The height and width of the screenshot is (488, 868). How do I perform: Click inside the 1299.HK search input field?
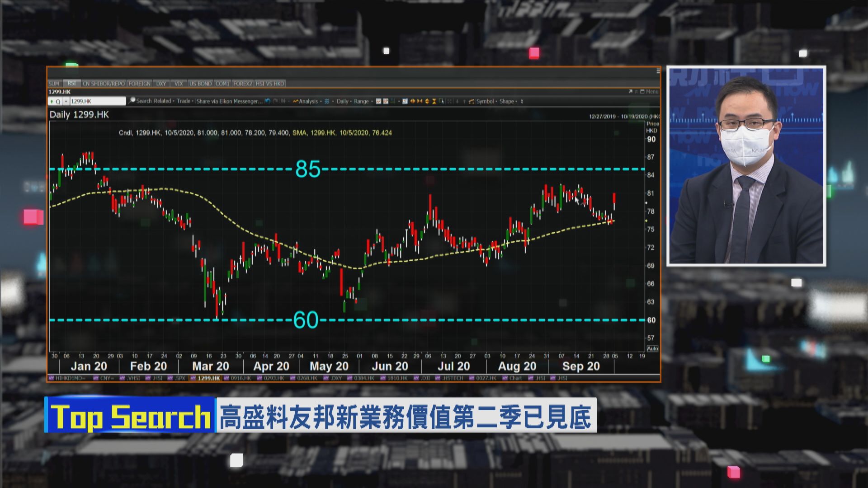click(x=97, y=101)
